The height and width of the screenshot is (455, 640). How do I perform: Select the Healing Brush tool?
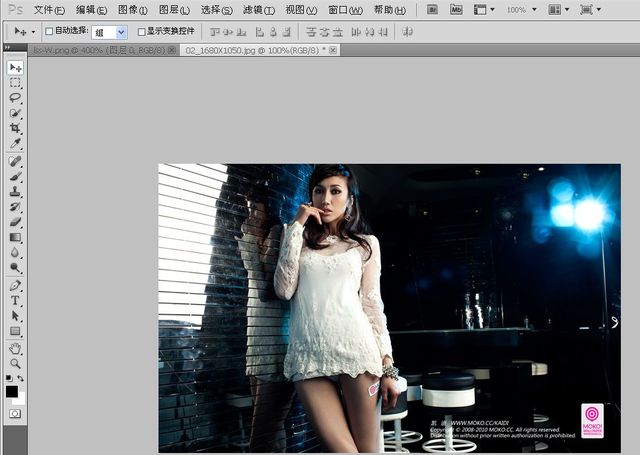16,161
